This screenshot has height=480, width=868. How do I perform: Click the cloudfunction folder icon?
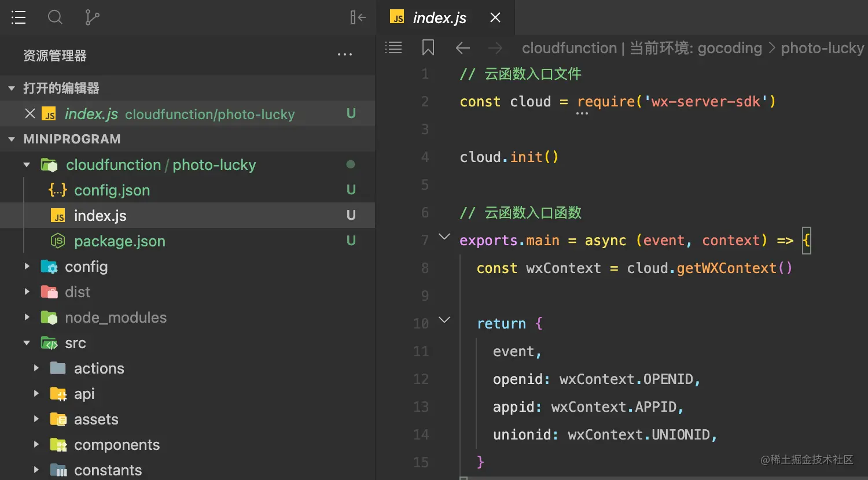[x=49, y=165]
